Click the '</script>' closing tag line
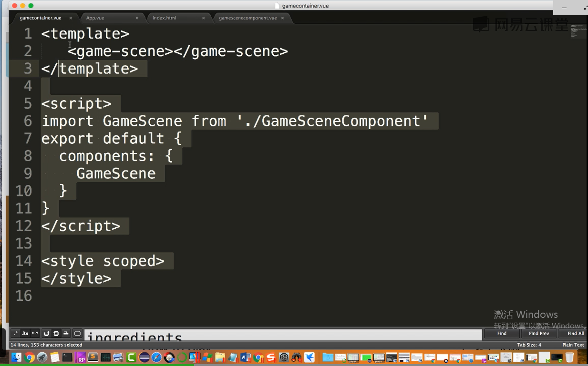 tap(81, 226)
